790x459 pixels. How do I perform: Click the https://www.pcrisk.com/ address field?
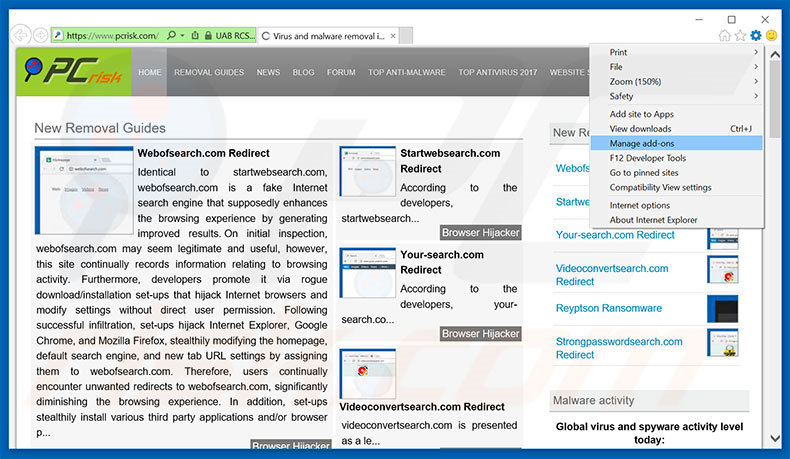112,36
